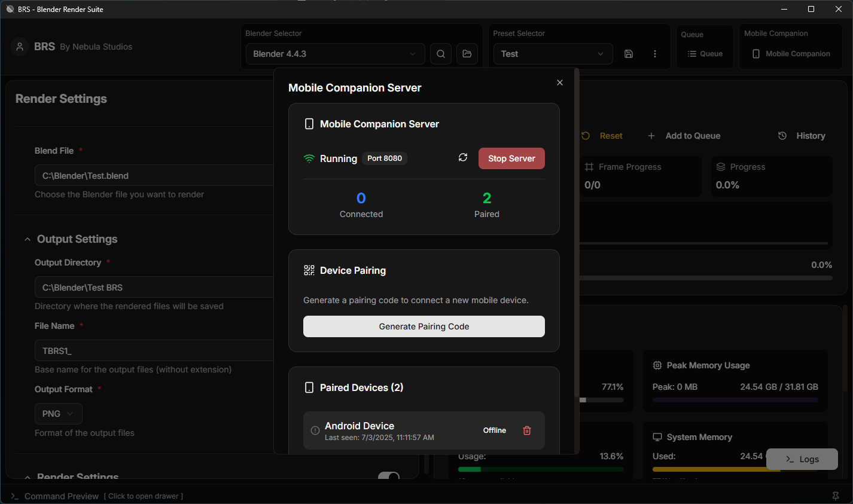Image resolution: width=853 pixels, height=504 pixels.
Task: Open the Command Preview drawer
Action: (98, 496)
